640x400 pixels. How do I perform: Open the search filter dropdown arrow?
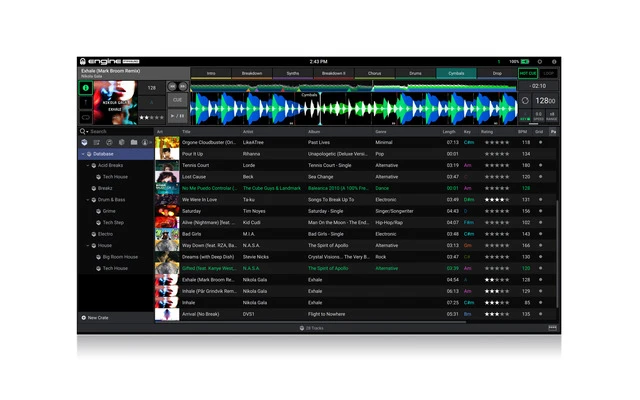tap(87, 132)
